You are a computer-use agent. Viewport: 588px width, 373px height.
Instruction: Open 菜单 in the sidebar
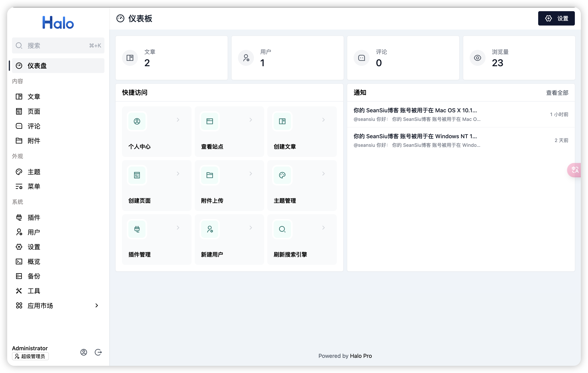(58, 186)
